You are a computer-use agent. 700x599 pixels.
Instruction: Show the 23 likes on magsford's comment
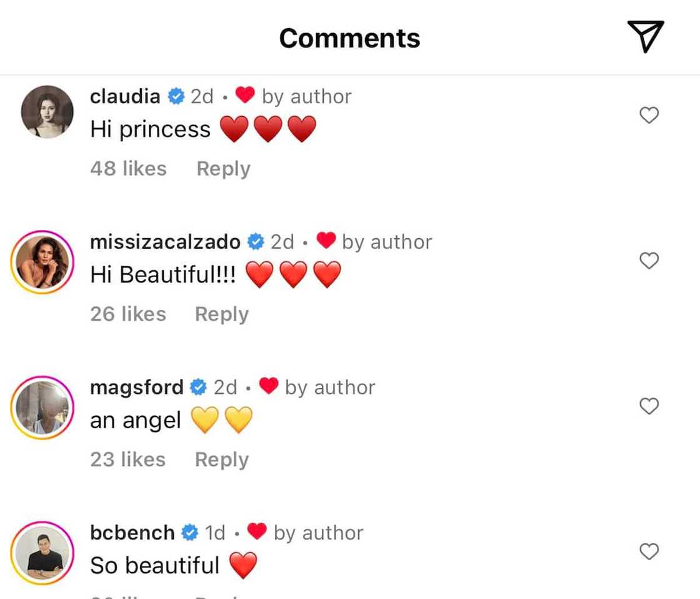(127, 460)
